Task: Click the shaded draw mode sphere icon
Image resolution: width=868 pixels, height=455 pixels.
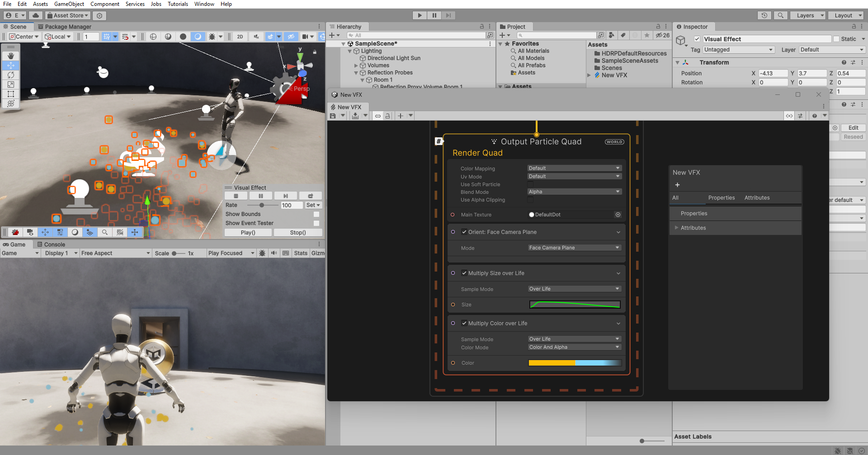Action: 183,37
